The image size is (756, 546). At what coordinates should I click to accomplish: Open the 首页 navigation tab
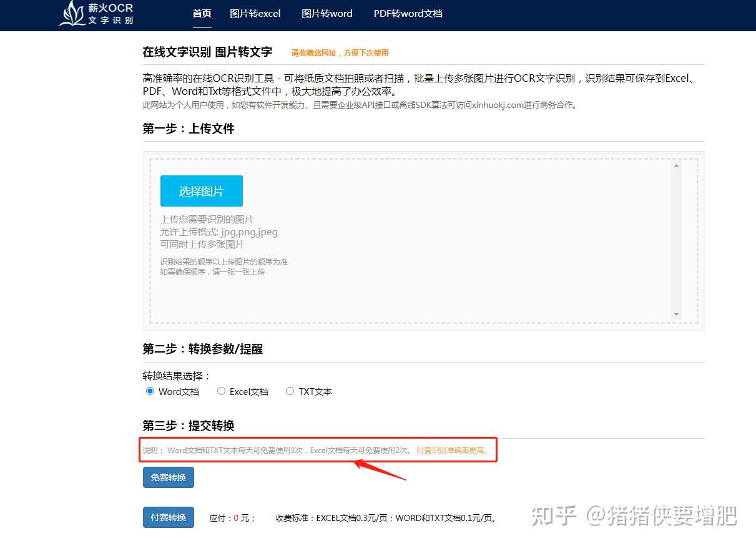202,13
